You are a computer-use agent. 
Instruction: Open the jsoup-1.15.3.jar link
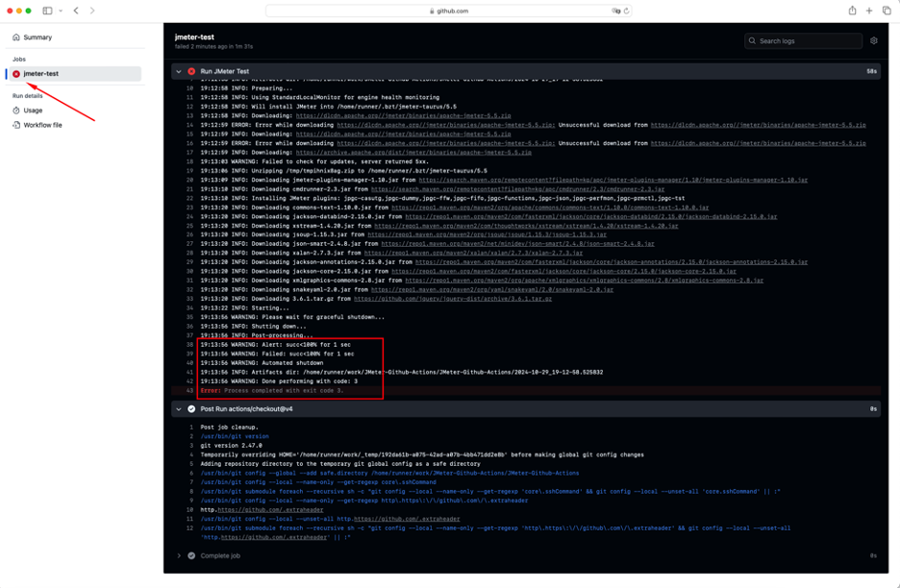point(487,234)
